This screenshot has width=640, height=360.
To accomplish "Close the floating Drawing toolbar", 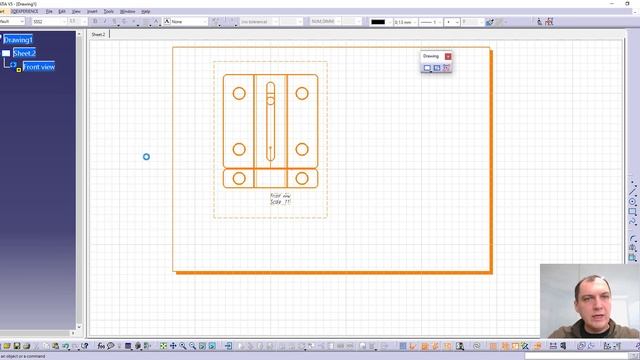I will [448, 56].
